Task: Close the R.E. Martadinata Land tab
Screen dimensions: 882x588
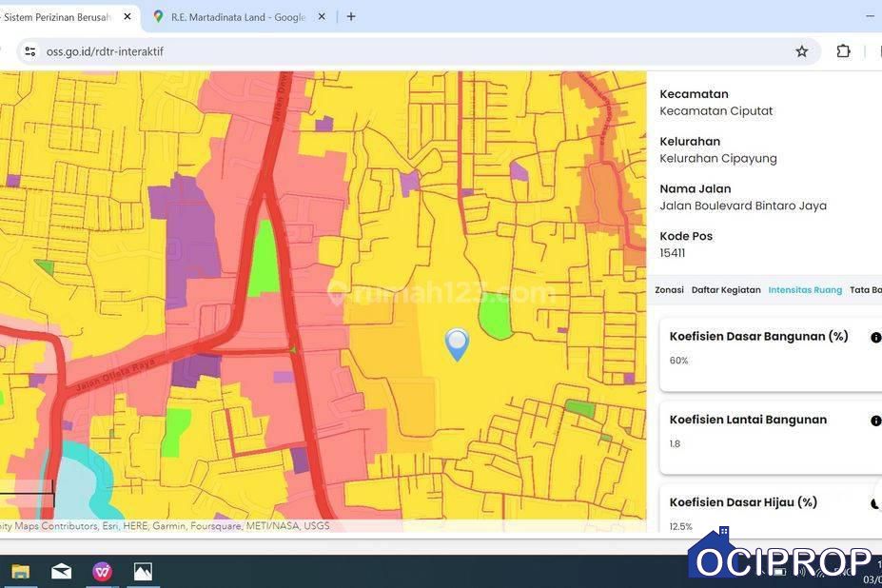Action: (322, 17)
